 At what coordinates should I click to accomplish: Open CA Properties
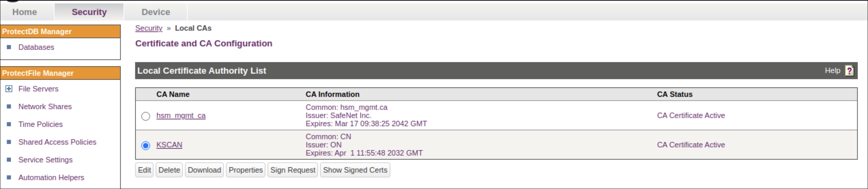246,170
